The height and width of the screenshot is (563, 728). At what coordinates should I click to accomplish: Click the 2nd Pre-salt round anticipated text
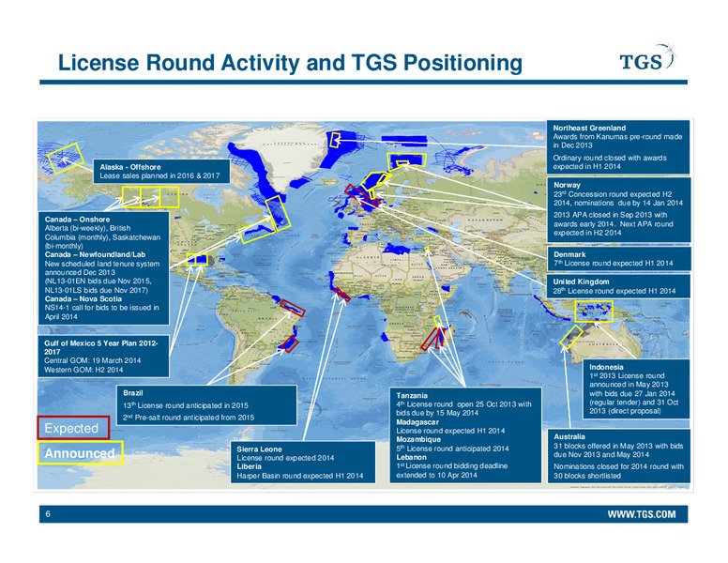pyautogui.click(x=189, y=418)
